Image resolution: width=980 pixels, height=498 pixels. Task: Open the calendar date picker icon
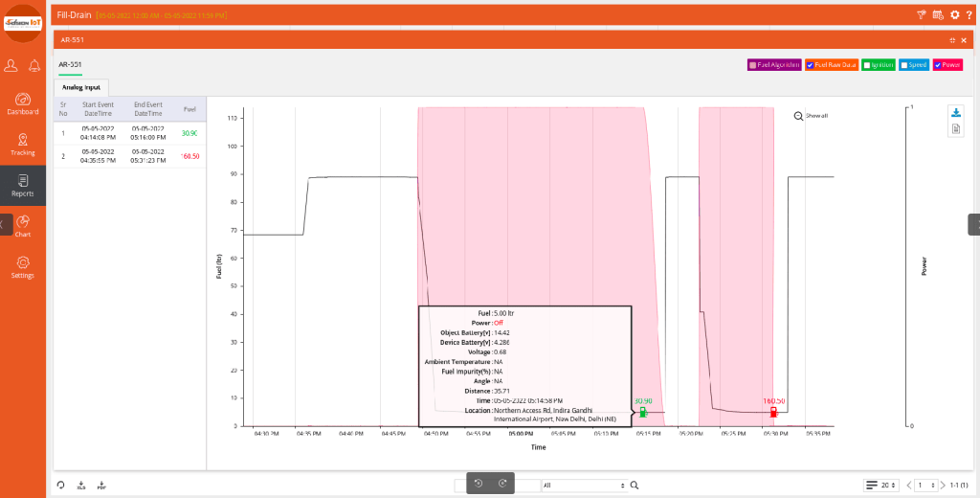[x=938, y=15]
